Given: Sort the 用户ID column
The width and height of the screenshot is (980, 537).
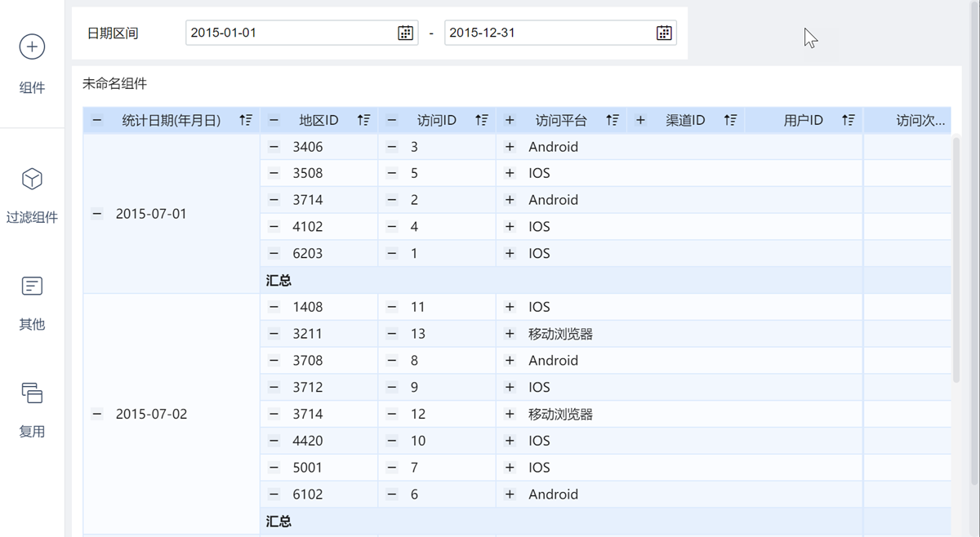Looking at the screenshot, I should pos(849,120).
